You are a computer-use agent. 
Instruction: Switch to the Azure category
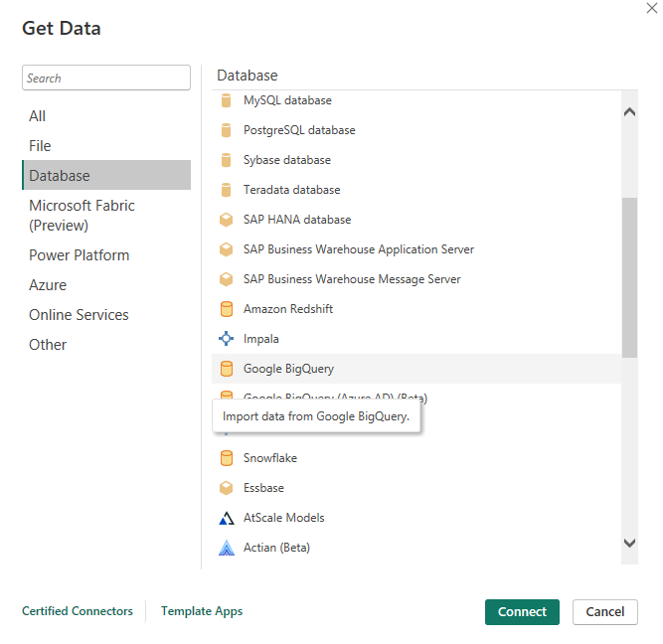tap(106, 284)
